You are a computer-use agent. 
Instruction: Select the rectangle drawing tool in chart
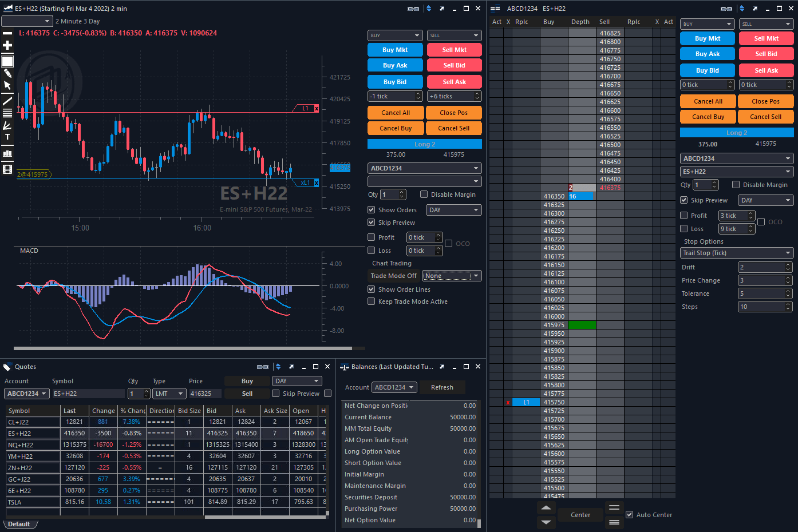click(7, 61)
